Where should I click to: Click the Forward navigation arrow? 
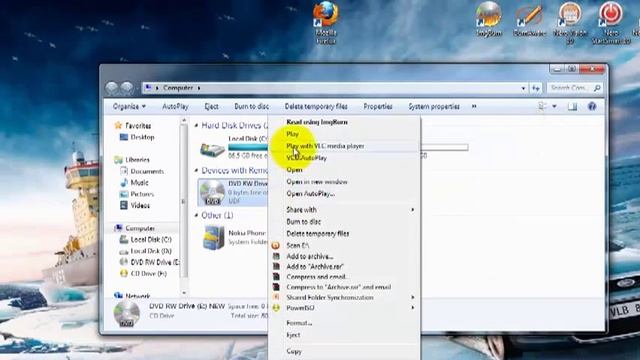point(127,87)
